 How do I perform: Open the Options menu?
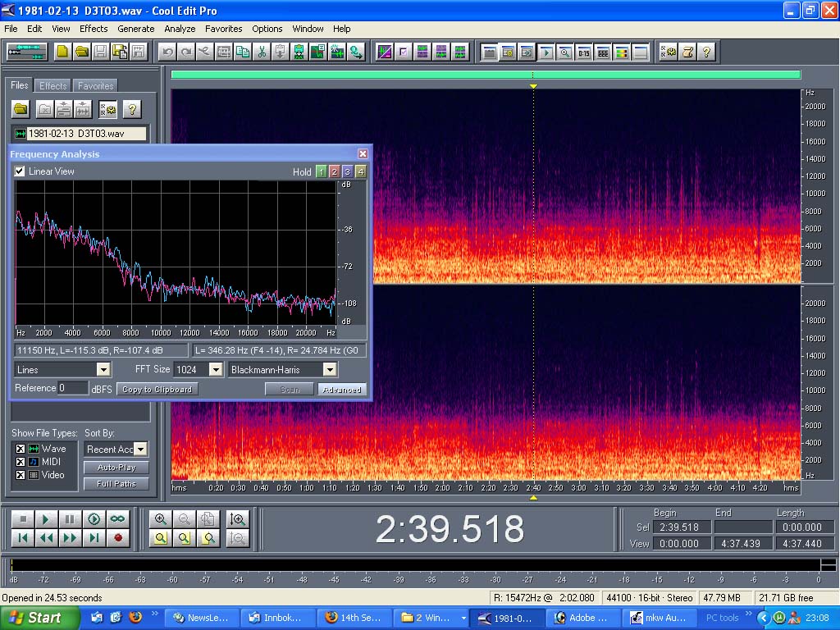point(267,29)
